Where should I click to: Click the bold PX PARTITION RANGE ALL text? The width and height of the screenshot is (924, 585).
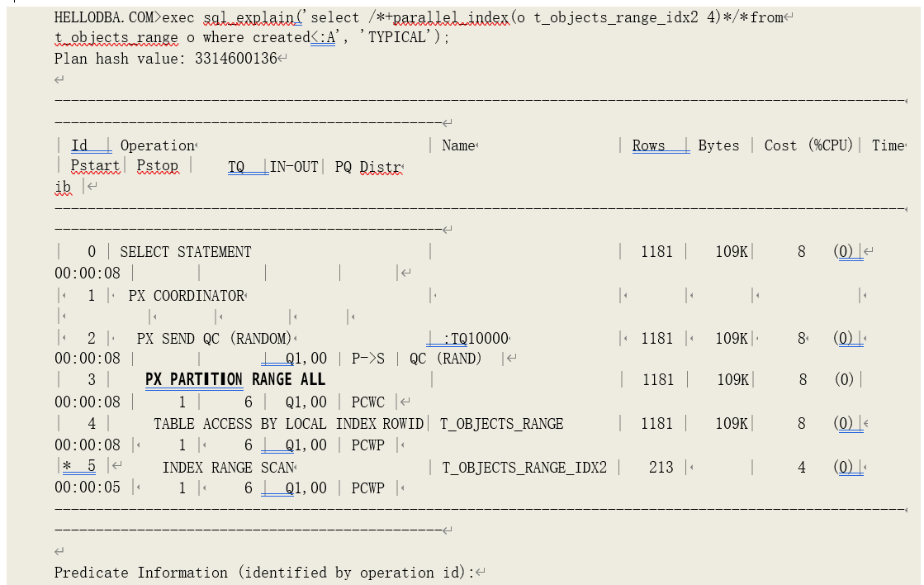[235, 379]
